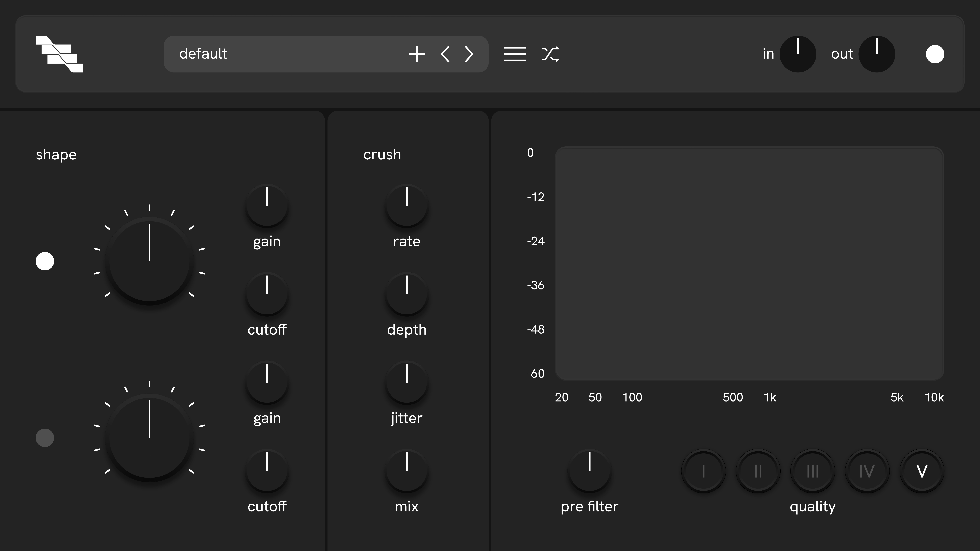Click the "20" frequency axis label
Image resolution: width=980 pixels, height=551 pixels.
pyautogui.click(x=562, y=397)
